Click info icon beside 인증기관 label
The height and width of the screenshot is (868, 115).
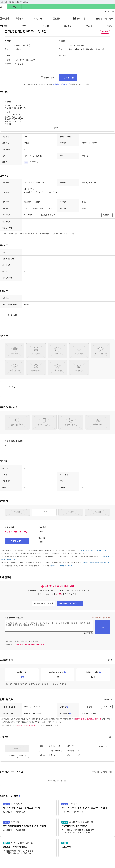pyautogui.click(x=67, y=706)
